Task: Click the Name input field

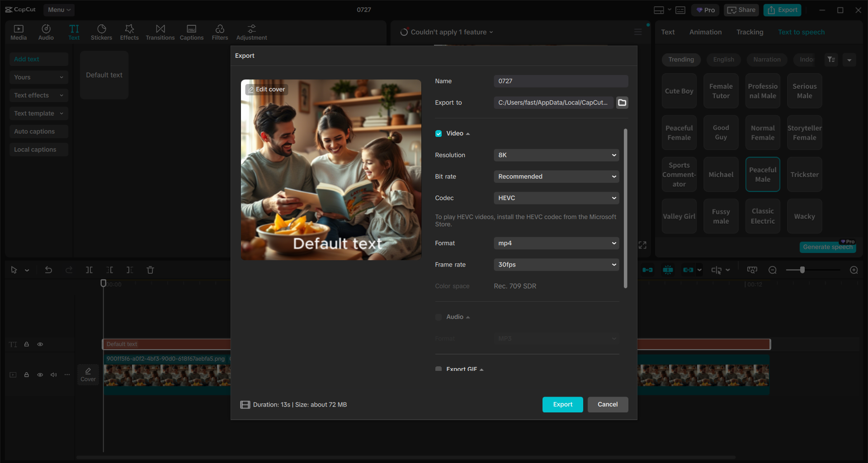Action: click(x=561, y=81)
